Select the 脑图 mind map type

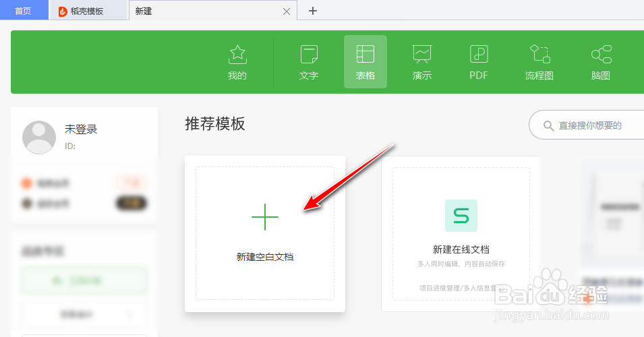[600, 62]
